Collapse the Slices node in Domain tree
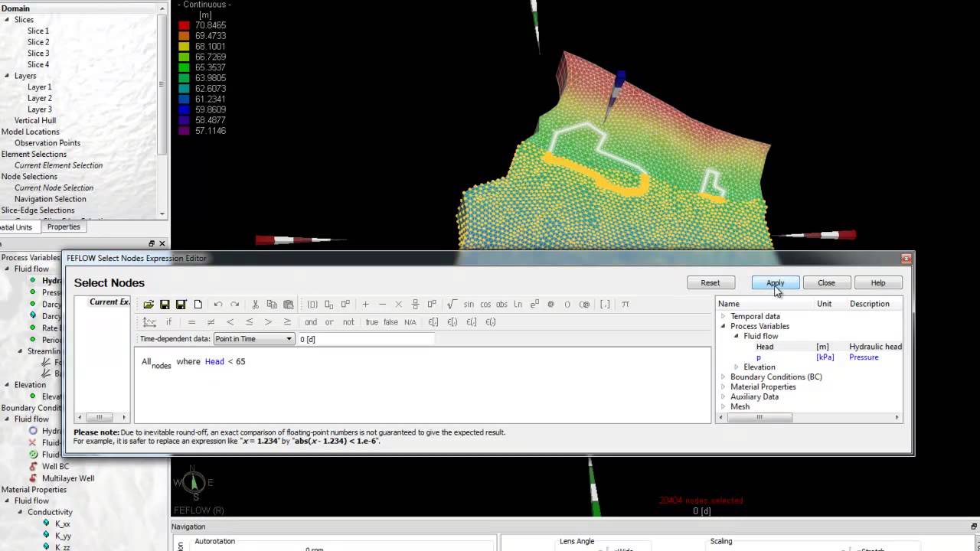This screenshot has width=980, height=551. 7,20
